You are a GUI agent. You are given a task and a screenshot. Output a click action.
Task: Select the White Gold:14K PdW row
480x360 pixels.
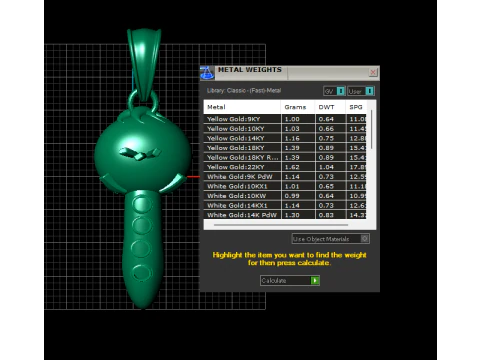(x=285, y=215)
